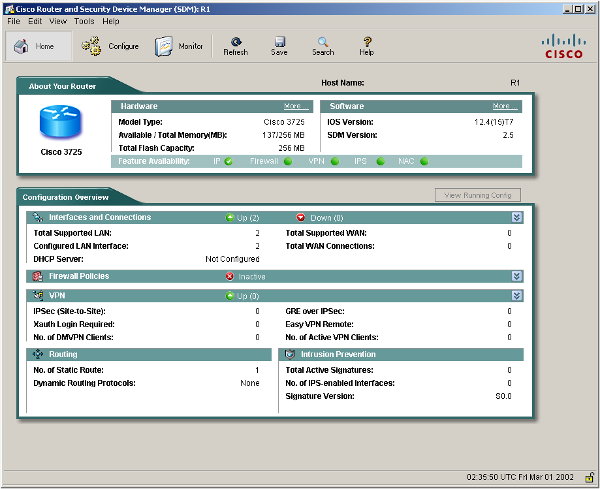The height and width of the screenshot is (489, 600).
Task: Click the SDM Version value 2.5
Action: tap(508, 135)
